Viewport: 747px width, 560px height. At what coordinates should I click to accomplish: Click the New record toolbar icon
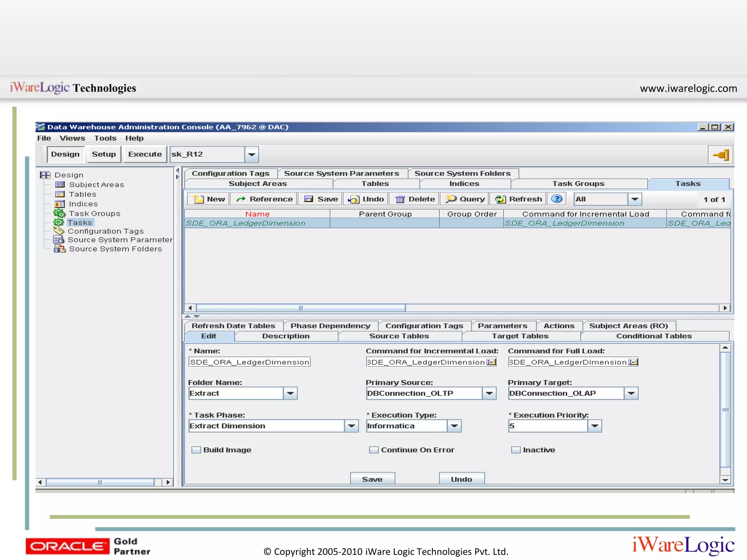pyautogui.click(x=198, y=199)
